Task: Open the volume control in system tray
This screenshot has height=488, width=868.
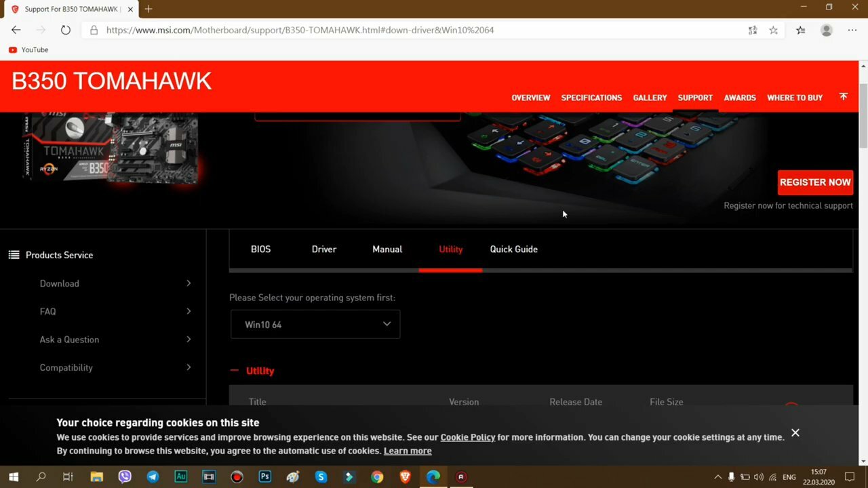Action: coord(758,477)
